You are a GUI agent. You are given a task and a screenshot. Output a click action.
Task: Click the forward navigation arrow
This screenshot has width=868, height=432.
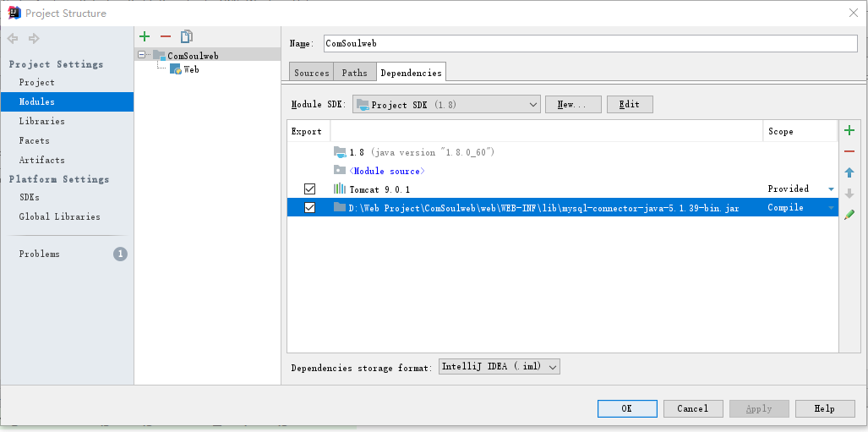(x=34, y=38)
